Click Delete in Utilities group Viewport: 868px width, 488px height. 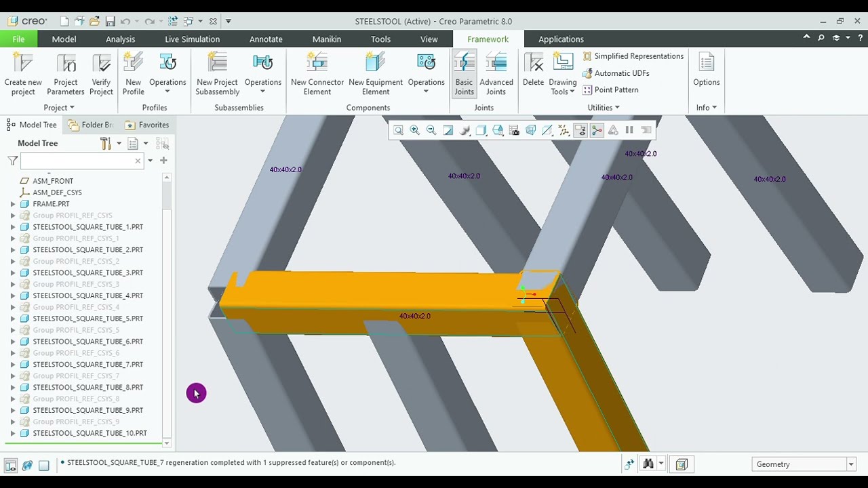point(533,70)
